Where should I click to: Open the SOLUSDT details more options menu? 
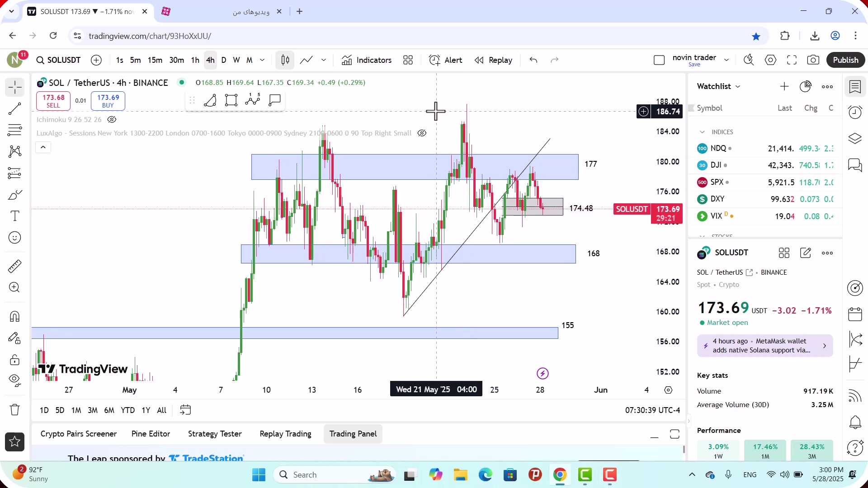827,253
